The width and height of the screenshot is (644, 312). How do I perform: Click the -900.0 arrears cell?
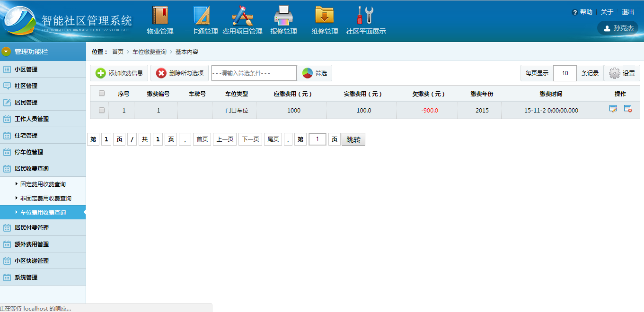[x=430, y=110]
